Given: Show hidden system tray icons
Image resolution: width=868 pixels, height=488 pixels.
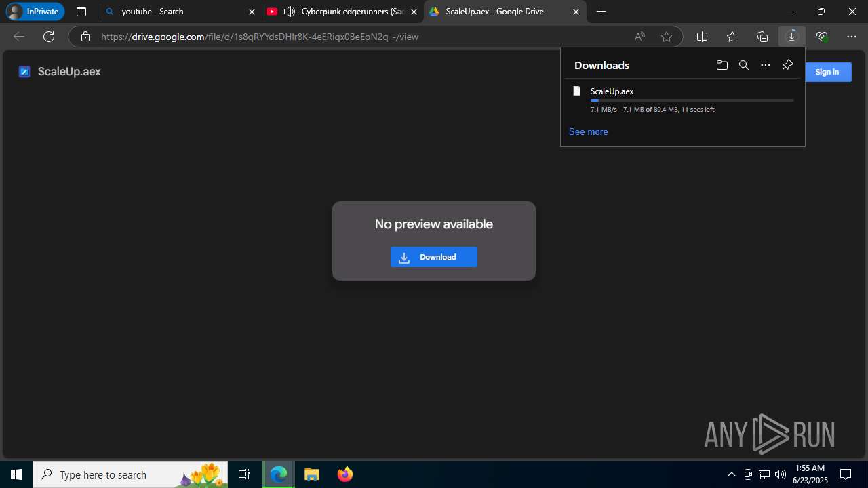Looking at the screenshot, I should tap(731, 474).
